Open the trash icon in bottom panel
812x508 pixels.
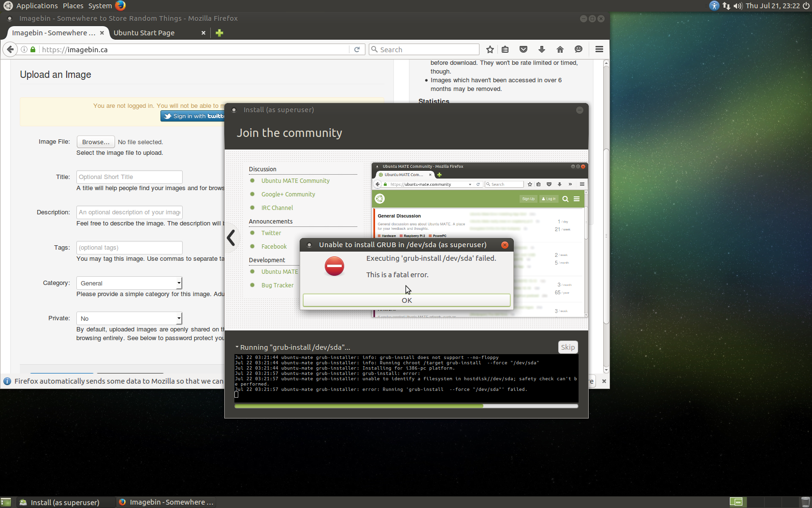(x=805, y=502)
